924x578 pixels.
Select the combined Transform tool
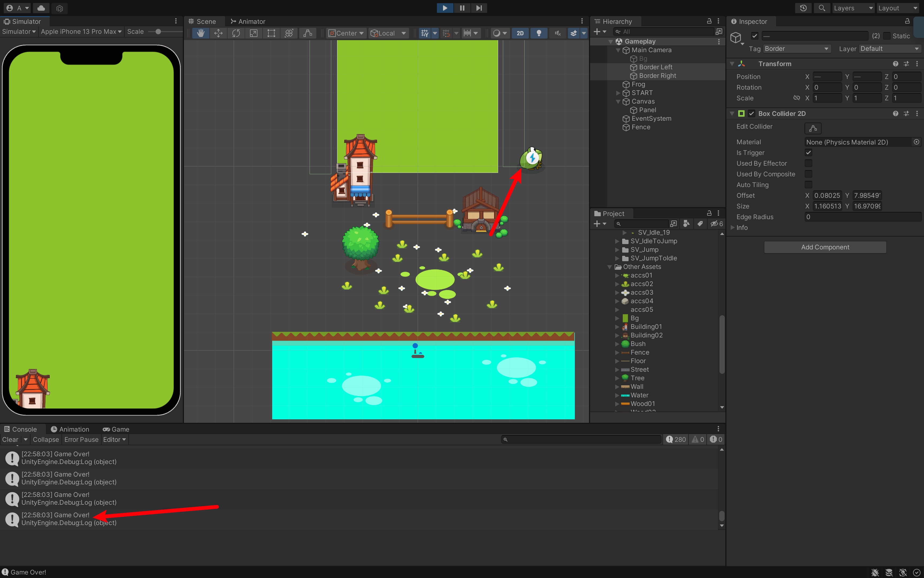pos(289,33)
